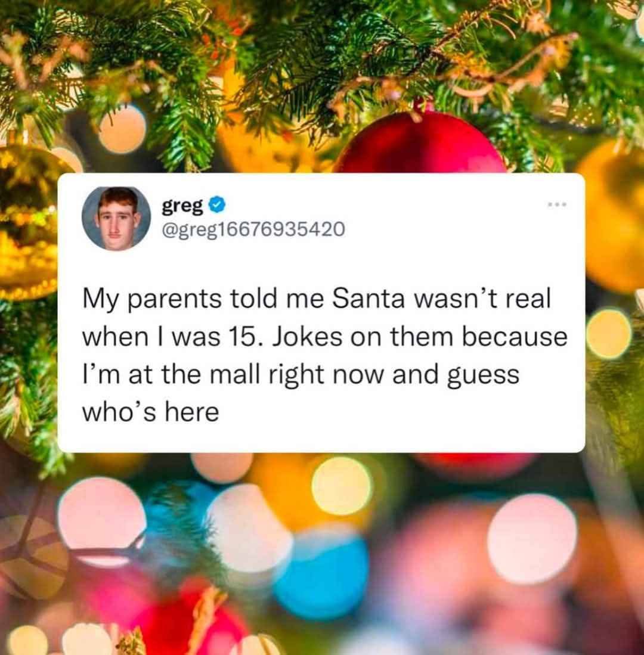
Task: Open the three-dot more options menu
Action: (x=558, y=204)
